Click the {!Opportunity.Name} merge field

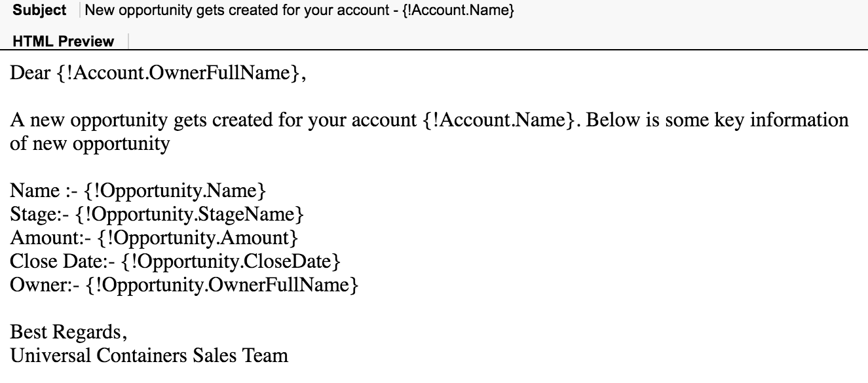(176, 192)
